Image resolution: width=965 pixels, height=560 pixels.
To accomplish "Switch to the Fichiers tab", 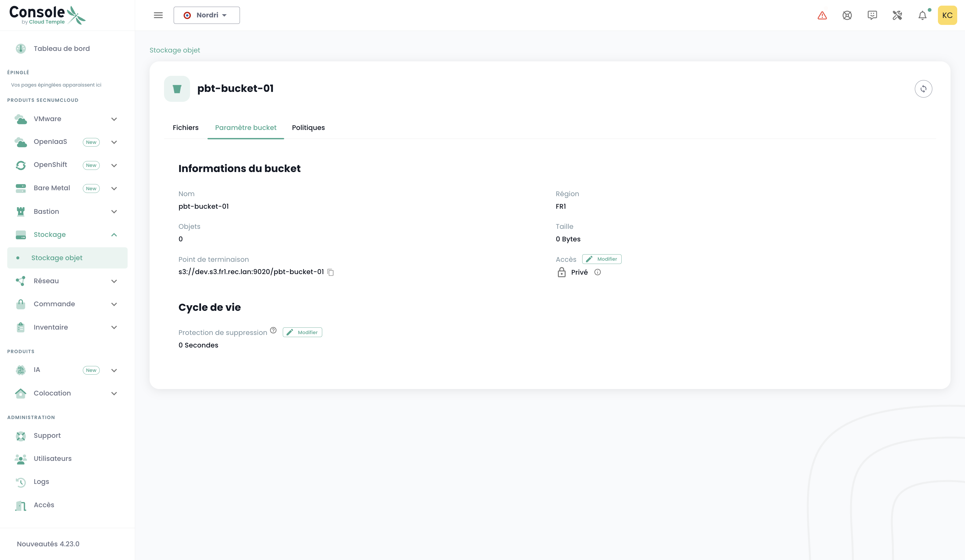I will pyautogui.click(x=185, y=128).
